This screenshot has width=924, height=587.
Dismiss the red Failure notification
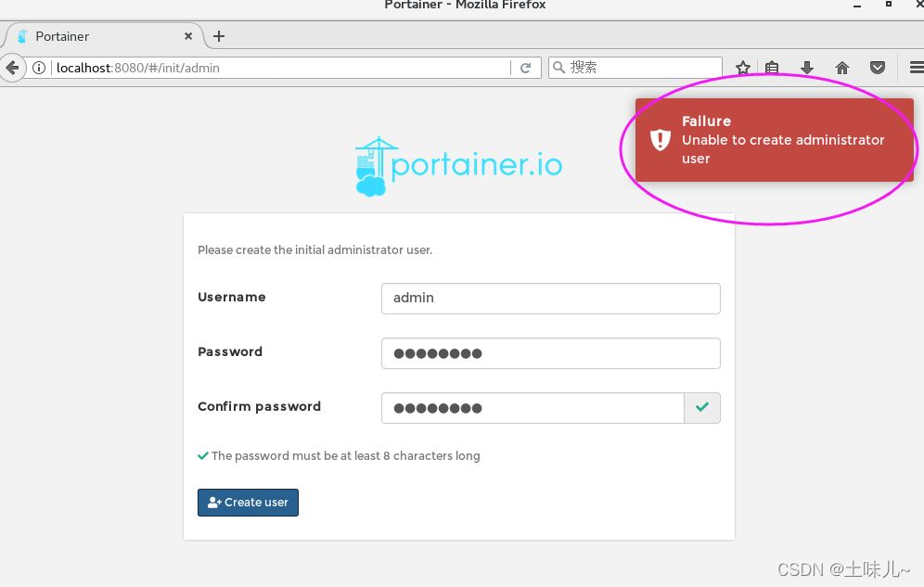click(x=775, y=139)
